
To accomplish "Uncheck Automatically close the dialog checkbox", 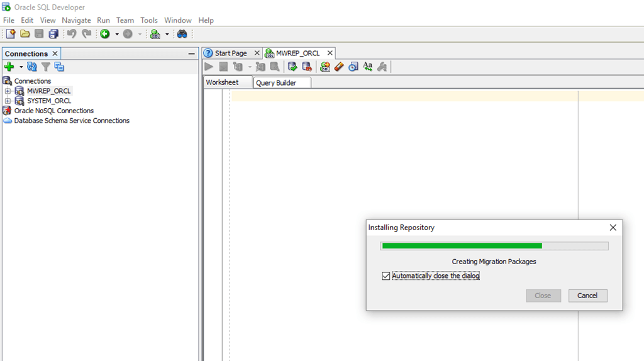I will [x=386, y=276].
